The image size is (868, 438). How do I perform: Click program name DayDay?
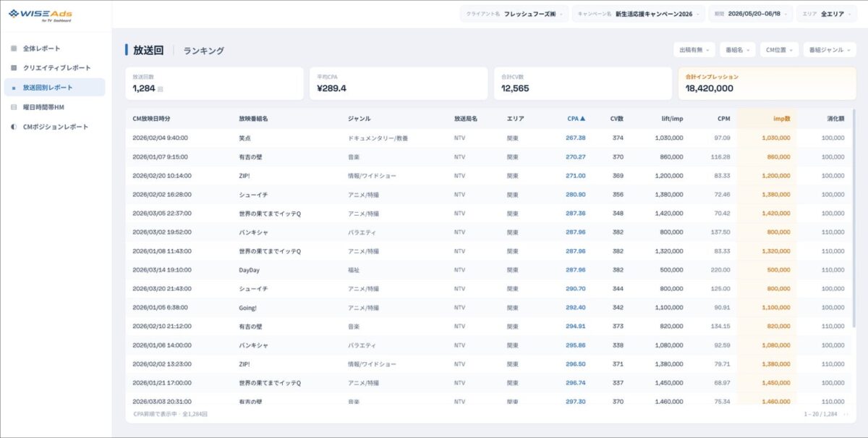coord(249,269)
